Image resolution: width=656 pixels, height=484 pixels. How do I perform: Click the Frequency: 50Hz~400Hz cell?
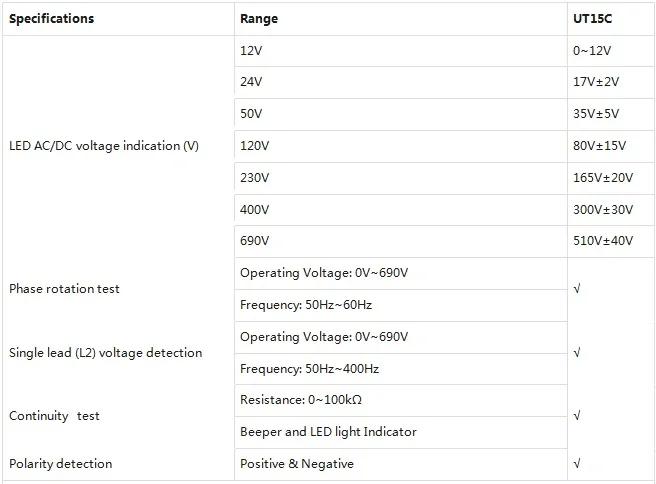[309, 369]
